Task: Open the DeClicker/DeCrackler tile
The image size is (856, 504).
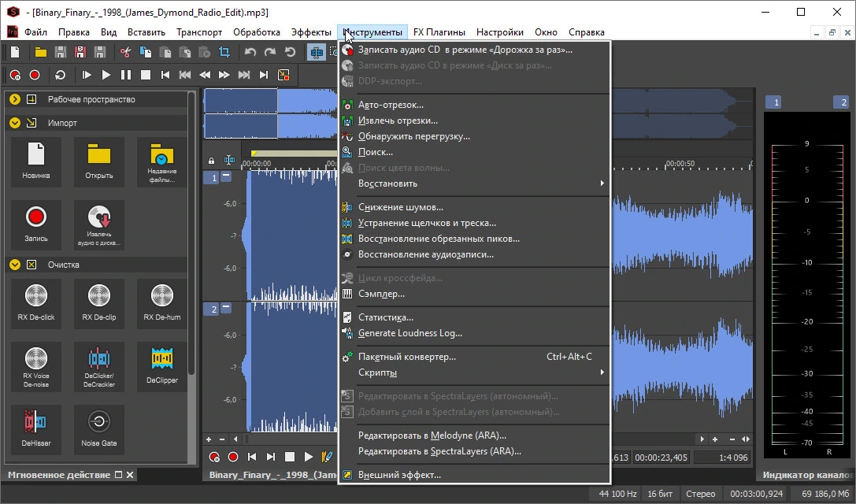Action: 98,367
